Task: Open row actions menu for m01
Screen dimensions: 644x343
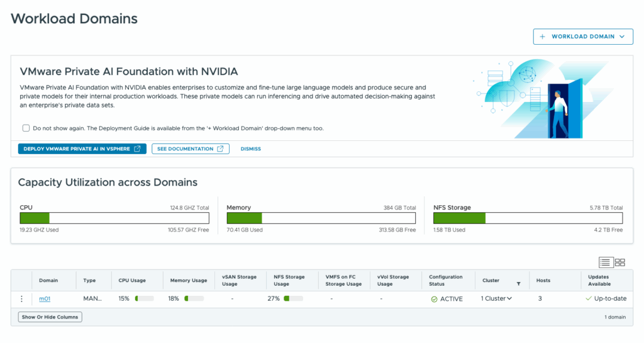Action: click(x=21, y=299)
